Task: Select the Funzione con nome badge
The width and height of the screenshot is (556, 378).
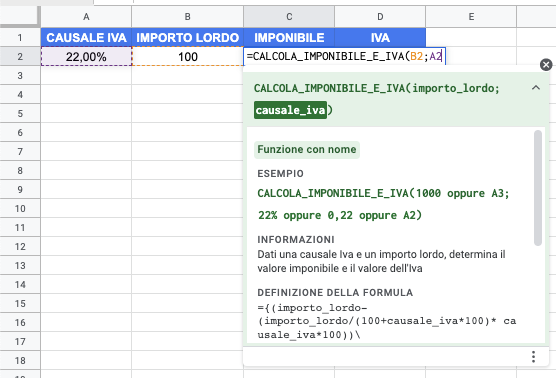Action: point(307,150)
